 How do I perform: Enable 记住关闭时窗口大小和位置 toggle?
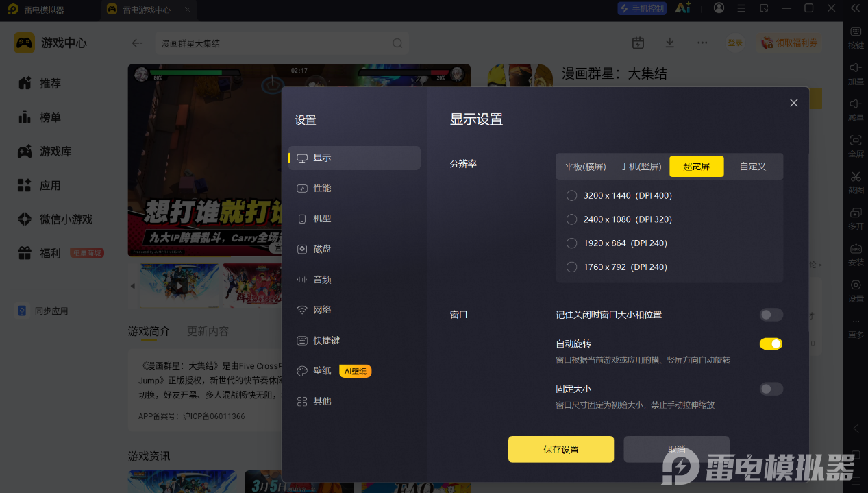coord(771,315)
